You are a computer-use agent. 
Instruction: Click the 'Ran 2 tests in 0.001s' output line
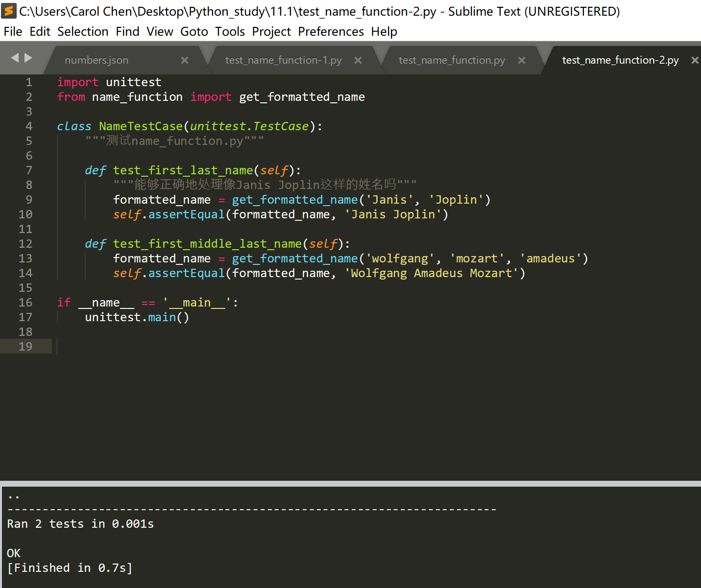80,524
